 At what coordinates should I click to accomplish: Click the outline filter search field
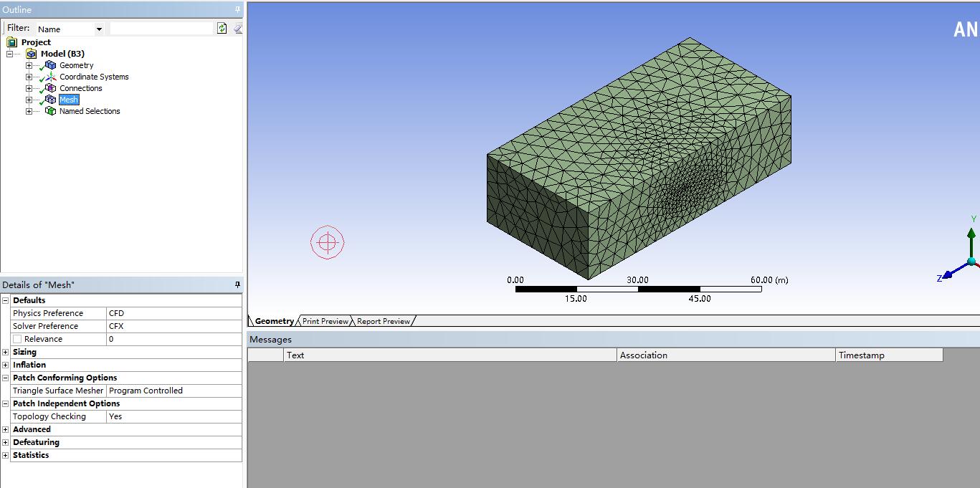pyautogui.click(x=162, y=29)
